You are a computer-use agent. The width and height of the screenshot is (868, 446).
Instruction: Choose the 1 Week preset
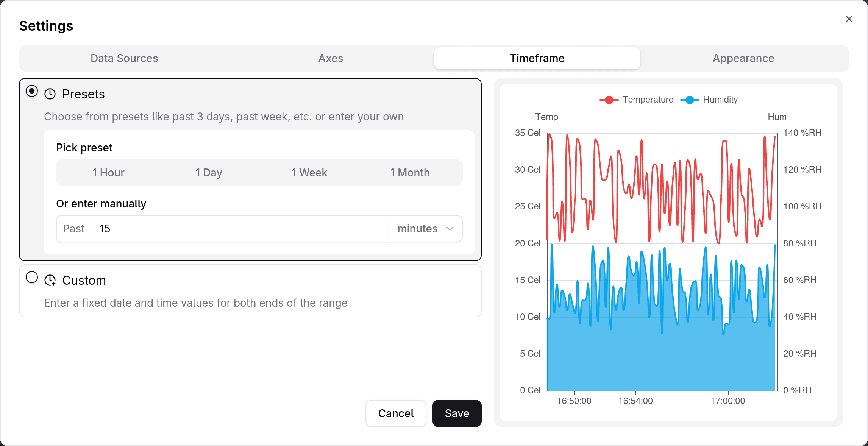(x=309, y=173)
